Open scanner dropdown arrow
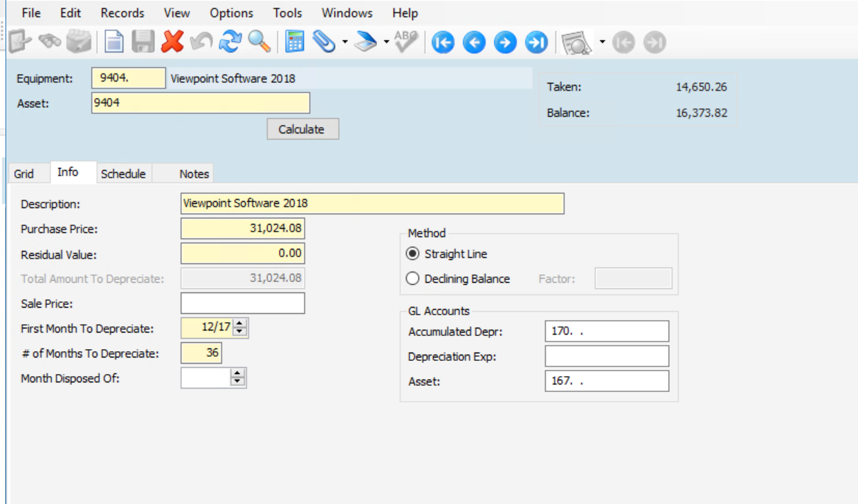Image resolution: width=858 pixels, height=504 pixels. pos(385,44)
